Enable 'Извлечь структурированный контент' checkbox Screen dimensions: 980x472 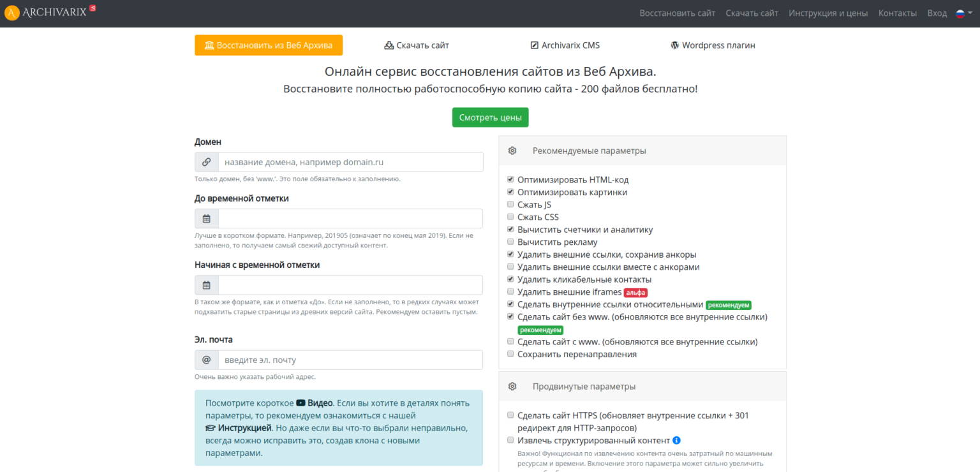tap(510, 440)
